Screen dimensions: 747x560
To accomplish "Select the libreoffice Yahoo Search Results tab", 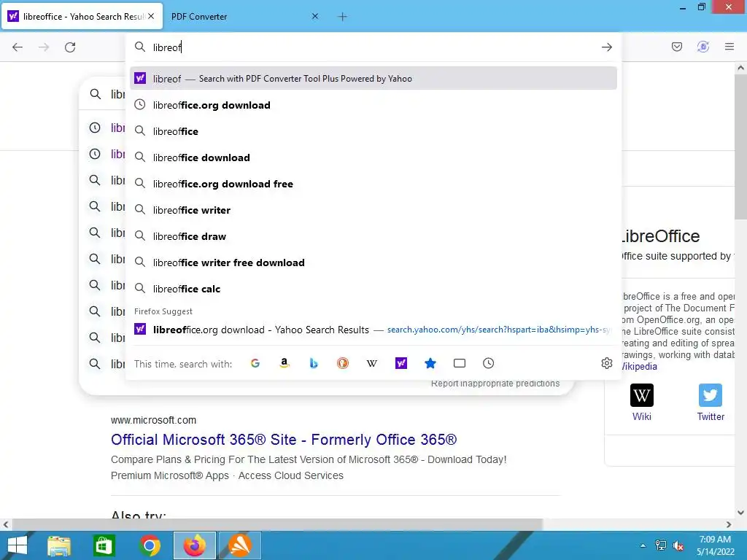I will click(82, 17).
